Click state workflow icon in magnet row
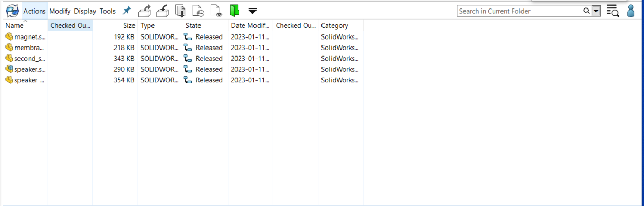The width and height of the screenshot is (644, 206). (187, 37)
